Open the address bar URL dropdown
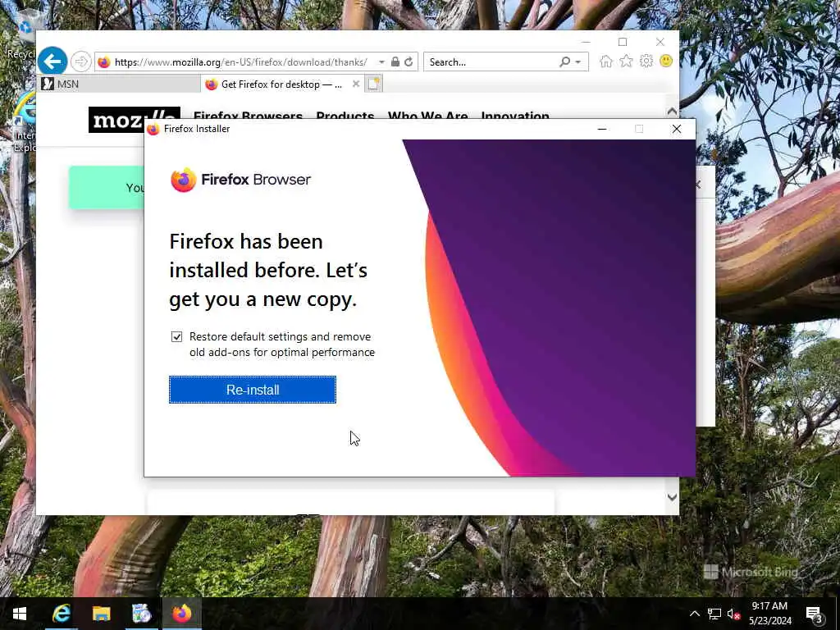This screenshot has width=840, height=630. (381, 62)
